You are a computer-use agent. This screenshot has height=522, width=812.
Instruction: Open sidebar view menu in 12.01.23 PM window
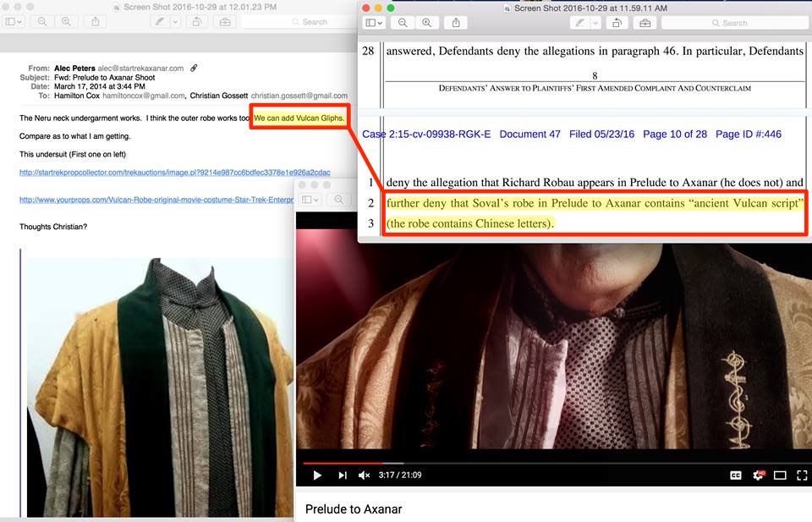[x=14, y=22]
